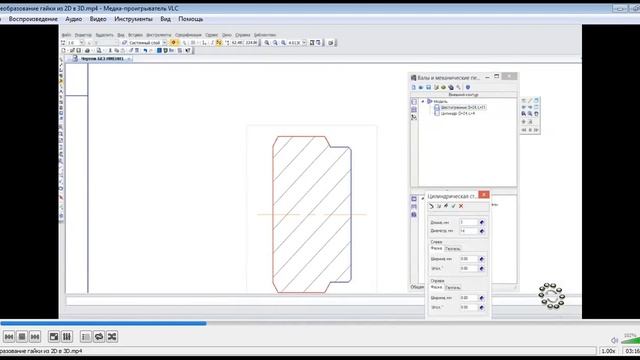The width and height of the screenshot is (640, 360).
Task: Open VLC Помощь menu
Action: point(191,19)
